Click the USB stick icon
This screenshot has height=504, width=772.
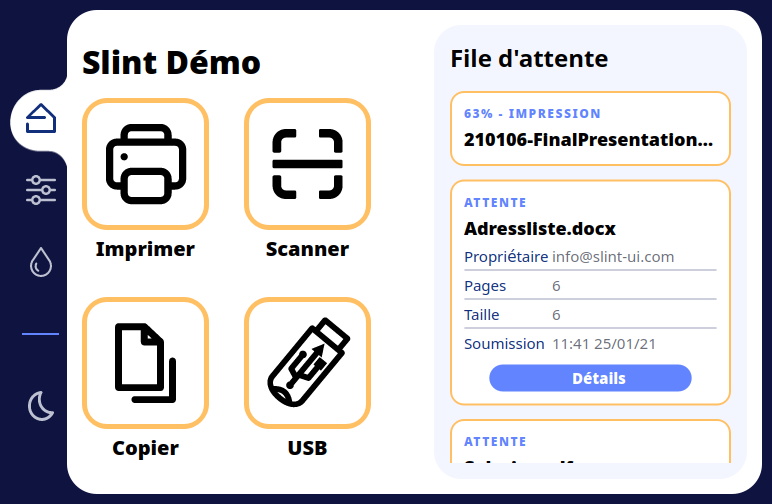coord(307,363)
